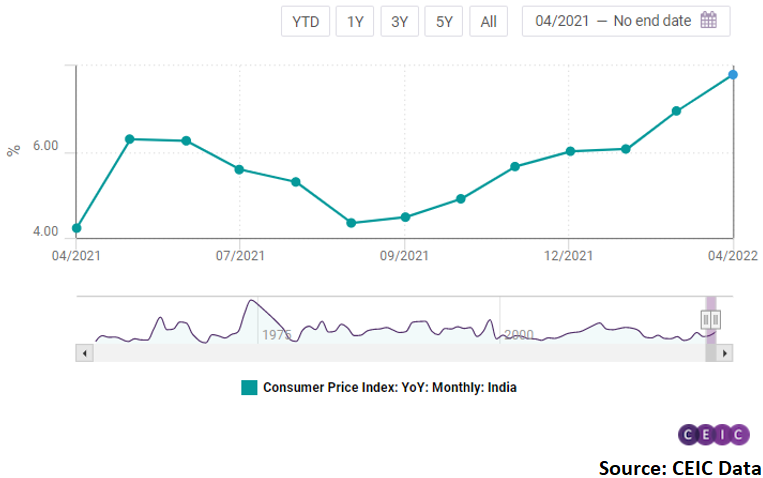This screenshot has width=763, height=478.
Task: Toggle the Consumer Price Index India series
Action: click(x=389, y=388)
